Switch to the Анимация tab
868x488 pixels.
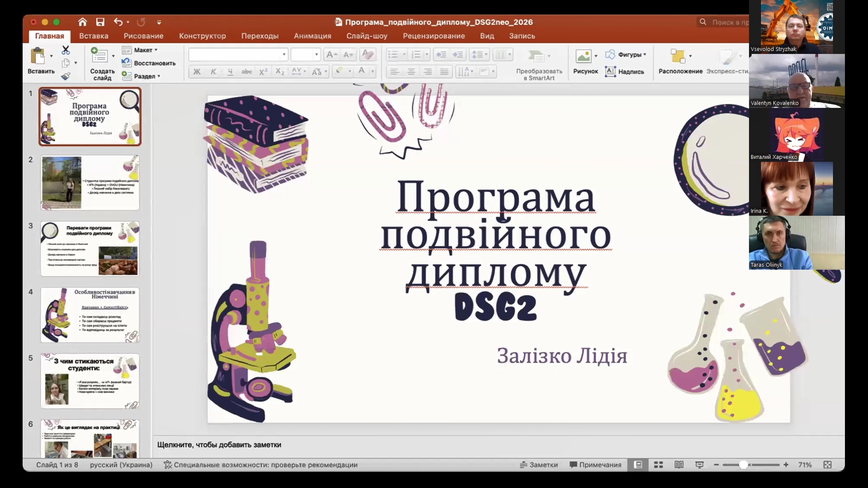point(312,36)
